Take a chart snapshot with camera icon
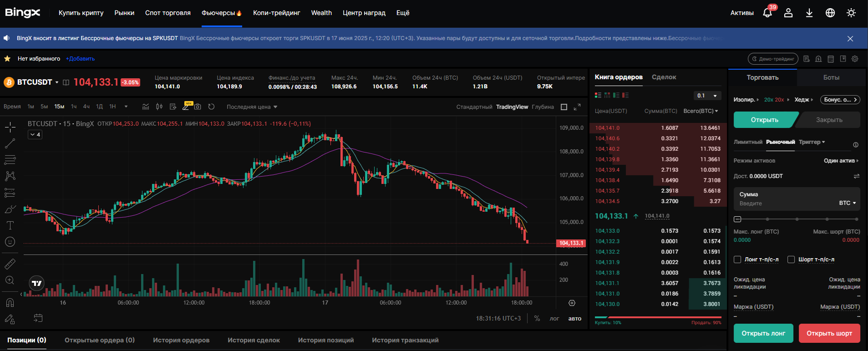Screen dimensions: 868x351 coord(198,107)
